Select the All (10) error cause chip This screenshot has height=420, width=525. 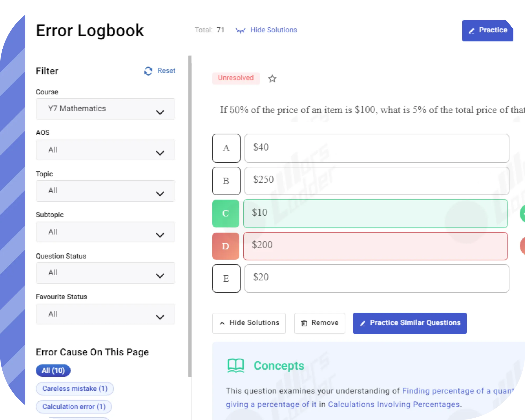pyautogui.click(x=53, y=370)
